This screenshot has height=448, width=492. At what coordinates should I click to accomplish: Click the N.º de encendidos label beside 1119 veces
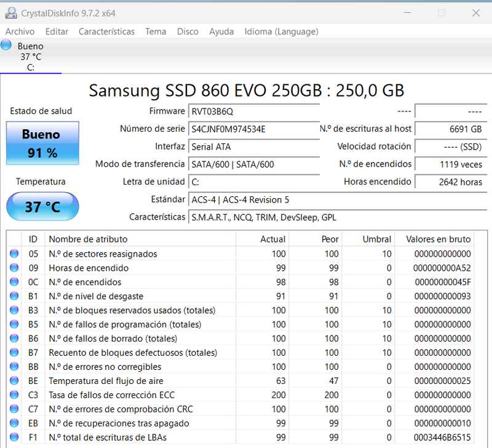375,164
